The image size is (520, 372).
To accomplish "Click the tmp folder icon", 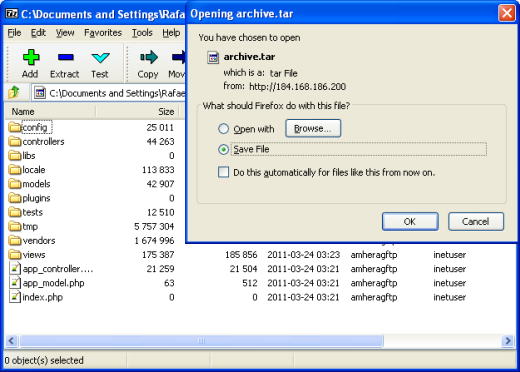I will (x=15, y=226).
